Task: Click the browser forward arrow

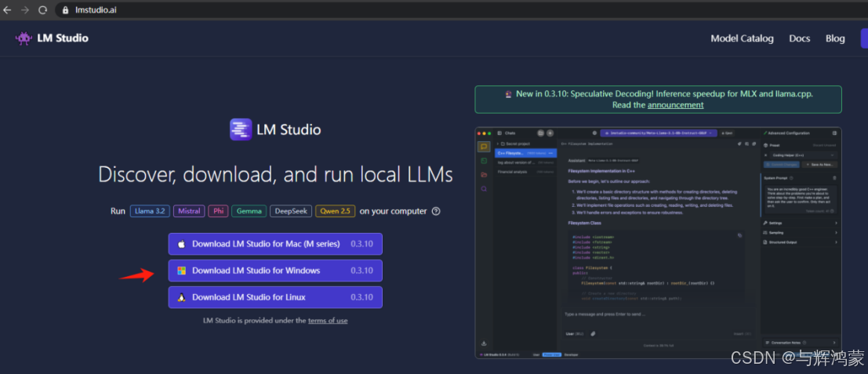Action: click(x=25, y=10)
